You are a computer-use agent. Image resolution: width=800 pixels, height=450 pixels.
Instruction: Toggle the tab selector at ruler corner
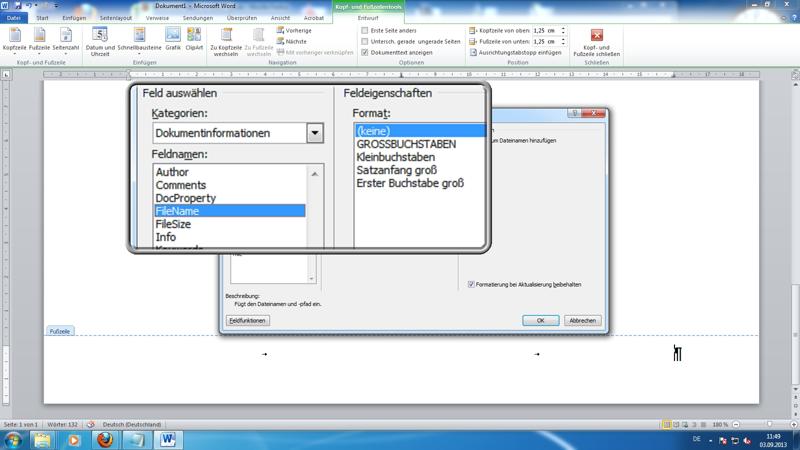coord(6,74)
